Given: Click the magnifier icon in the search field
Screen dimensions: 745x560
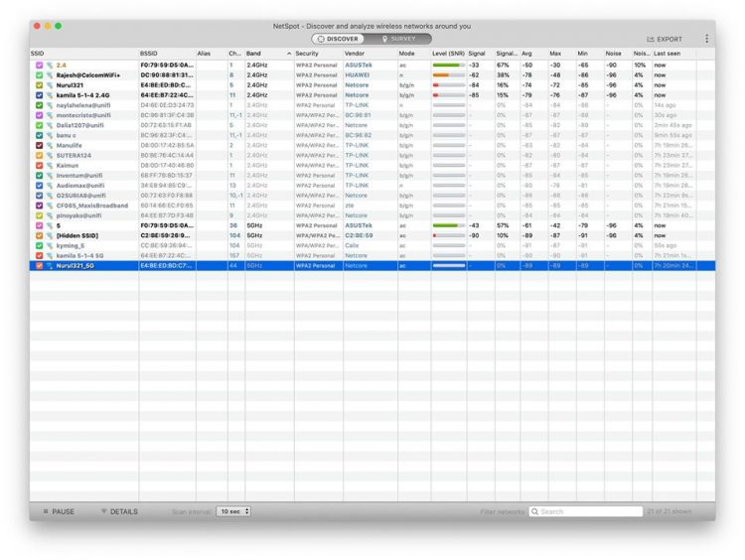Looking at the screenshot, I should tap(535, 511).
